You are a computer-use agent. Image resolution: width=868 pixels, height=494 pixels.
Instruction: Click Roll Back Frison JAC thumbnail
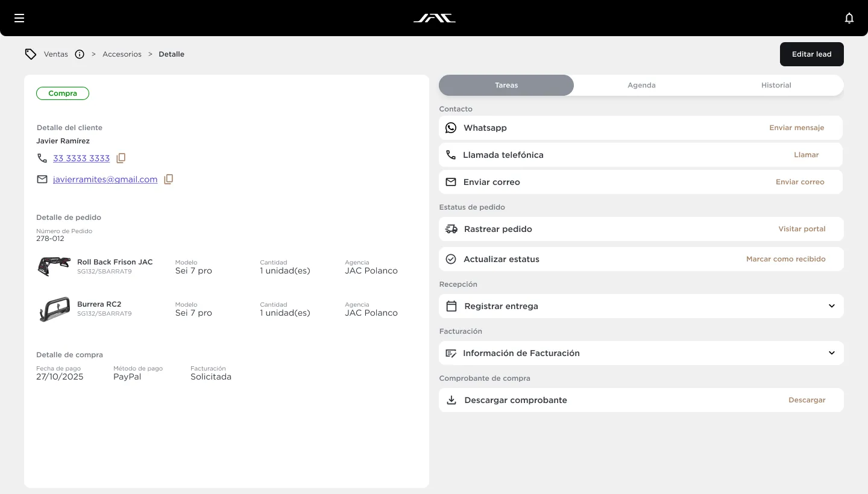pos(54,266)
